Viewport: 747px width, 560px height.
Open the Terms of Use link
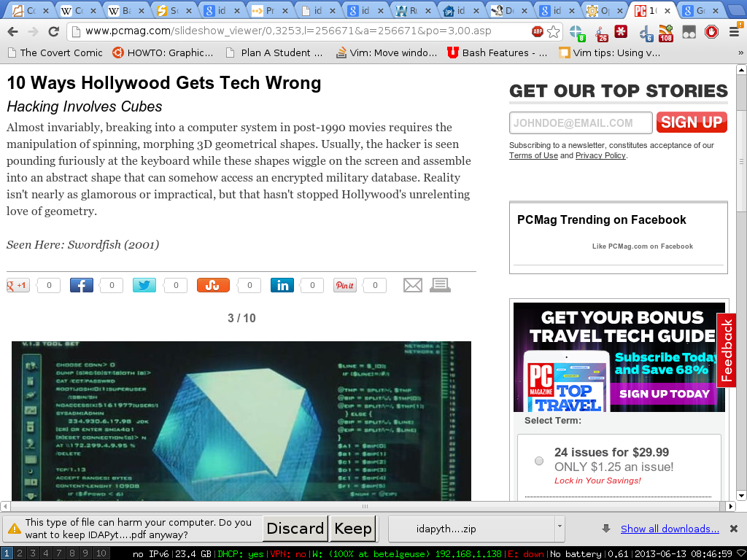coord(533,156)
